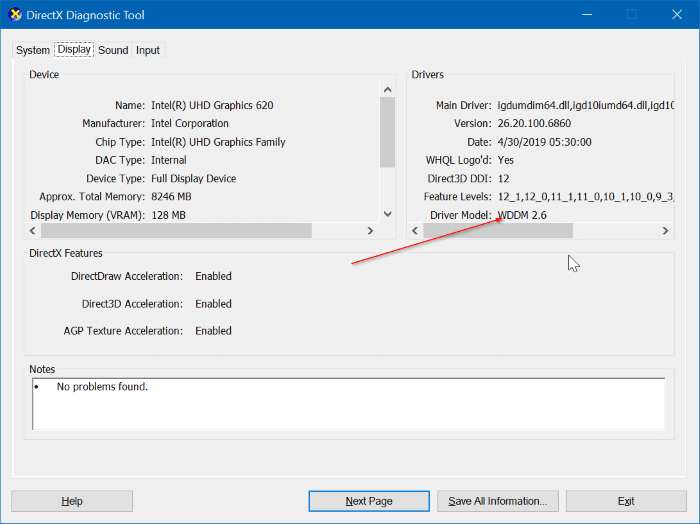
Task: Open the Sound tab
Action: [113, 50]
